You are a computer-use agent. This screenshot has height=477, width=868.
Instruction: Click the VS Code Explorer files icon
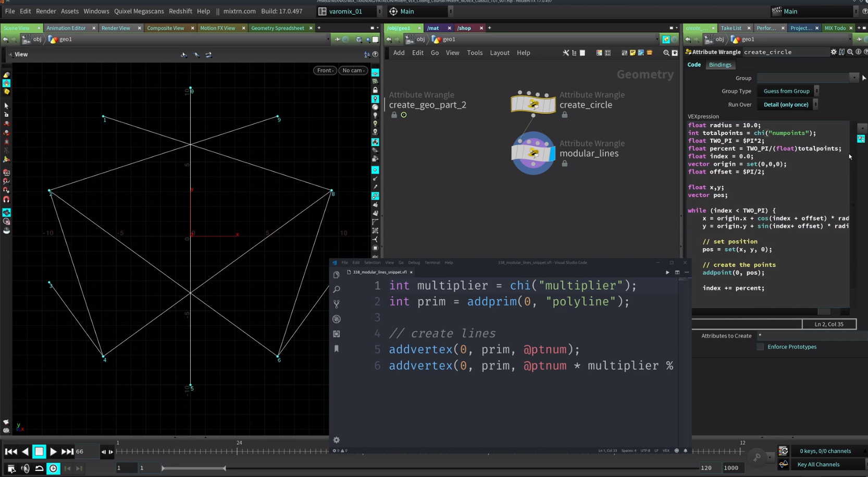pyautogui.click(x=337, y=274)
